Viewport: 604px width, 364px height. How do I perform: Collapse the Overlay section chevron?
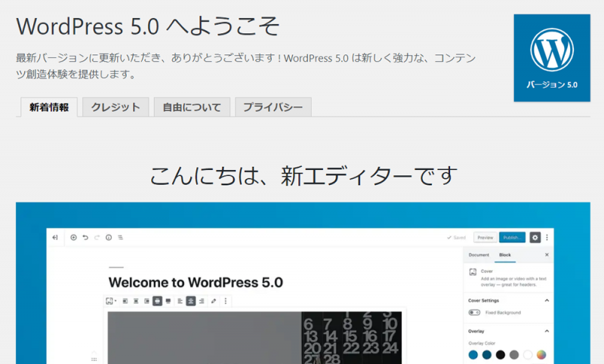547,332
